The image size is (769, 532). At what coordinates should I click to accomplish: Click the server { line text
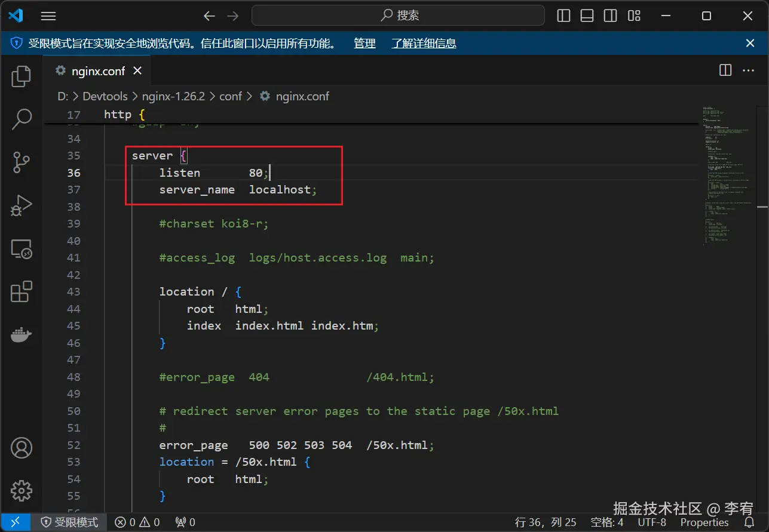pyautogui.click(x=160, y=155)
